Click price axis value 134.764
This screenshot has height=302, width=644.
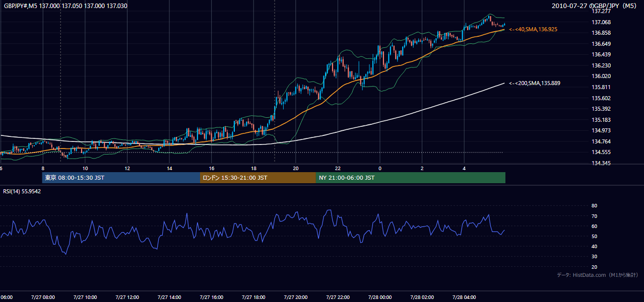[x=601, y=141]
